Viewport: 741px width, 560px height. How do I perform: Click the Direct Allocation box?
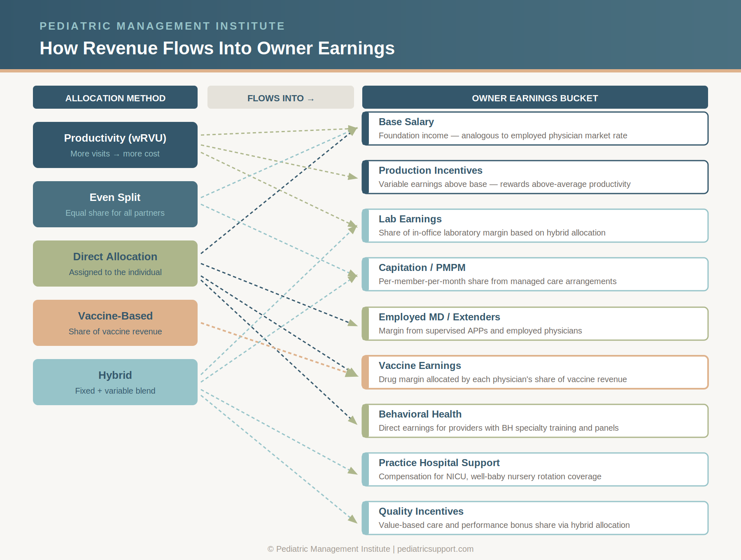point(115,263)
